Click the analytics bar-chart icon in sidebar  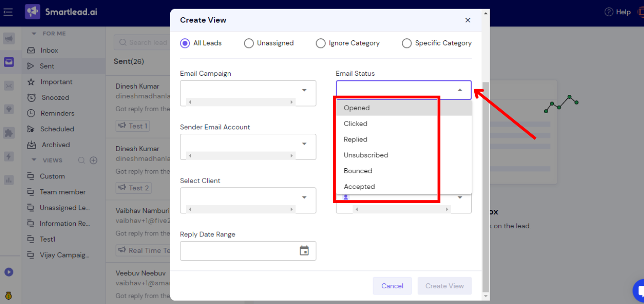tap(10, 180)
